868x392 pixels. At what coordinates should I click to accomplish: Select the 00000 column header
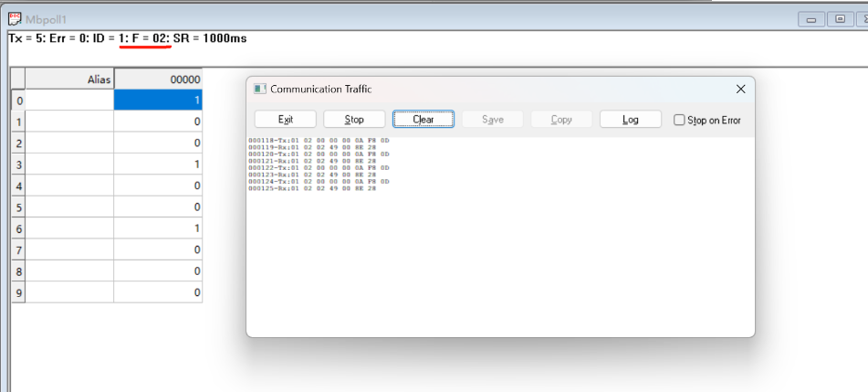click(158, 79)
